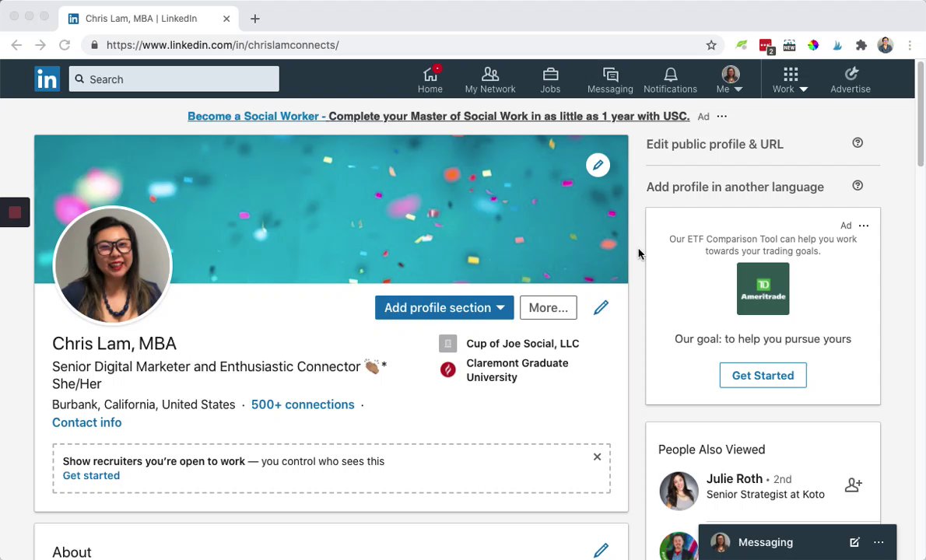Compose a new message in Messaging bar

[x=854, y=542]
